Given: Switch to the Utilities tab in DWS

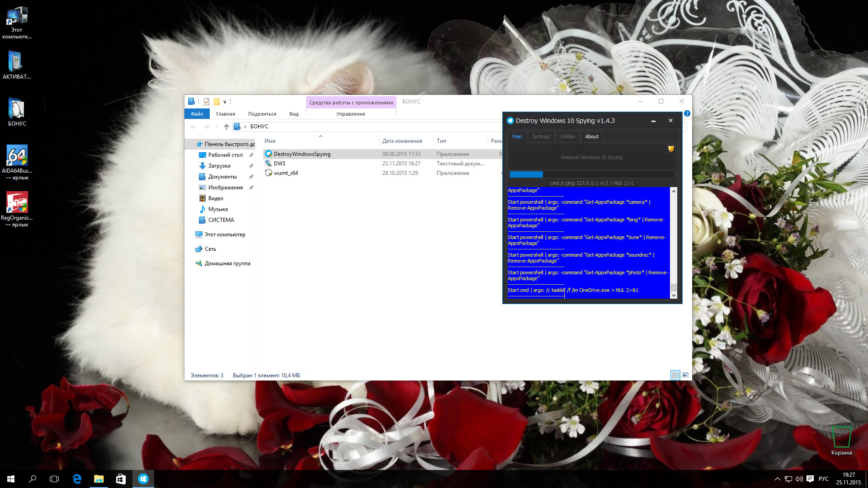Looking at the screenshot, I should pyautogui.click(x=567, y=136).
